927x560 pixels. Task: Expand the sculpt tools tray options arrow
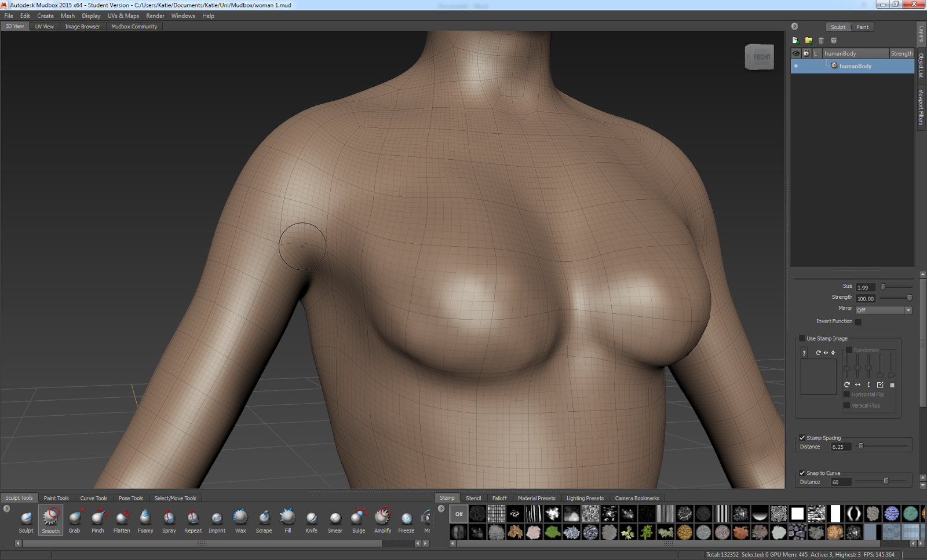[x=7, y=508]
